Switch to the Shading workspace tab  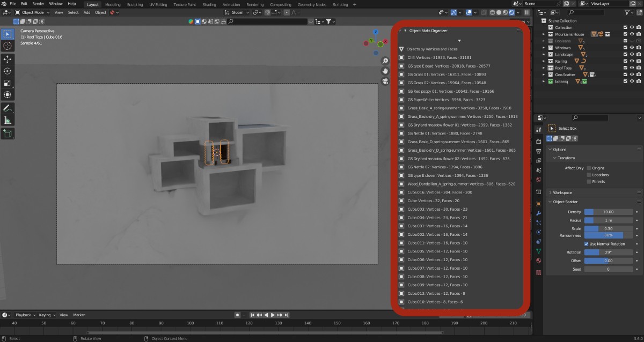click(209, 4)
